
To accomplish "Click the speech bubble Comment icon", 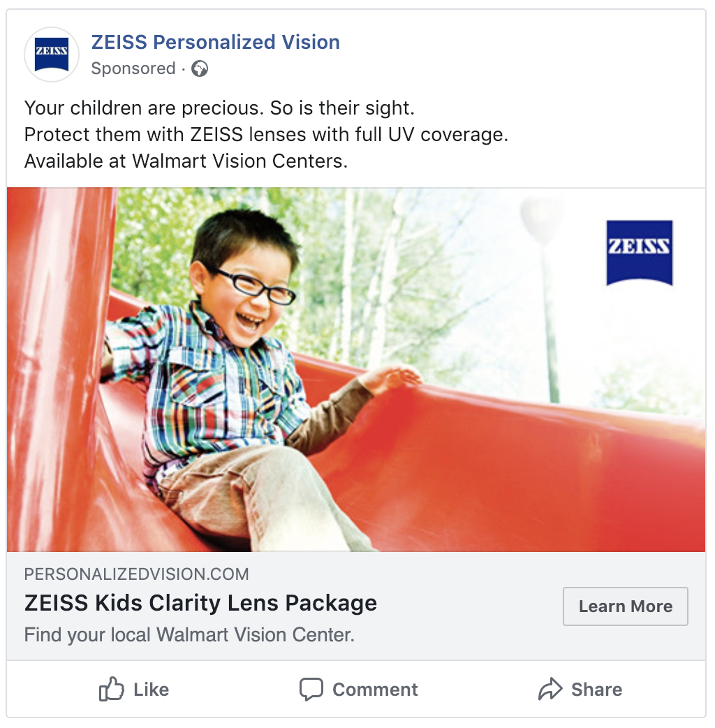I will click(311, 690).
